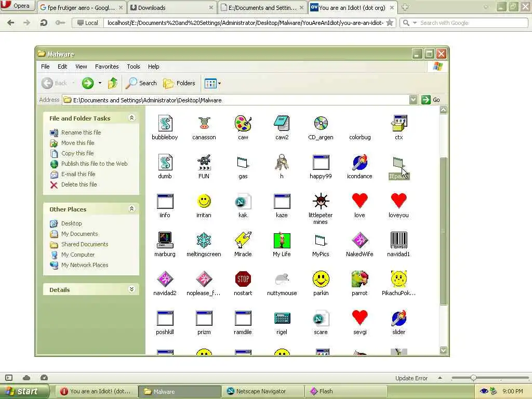Collapse the File and Folder Tasks panel
The image size is (532, 399).
pyautogui.click(x=131, y=118)
